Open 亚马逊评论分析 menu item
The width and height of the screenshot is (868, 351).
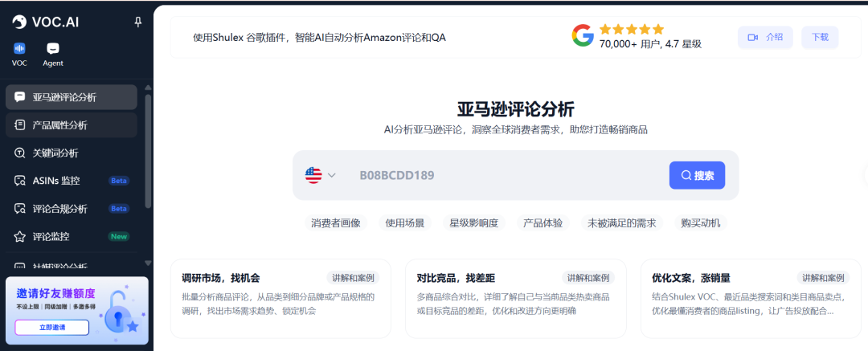coord(72,97)
